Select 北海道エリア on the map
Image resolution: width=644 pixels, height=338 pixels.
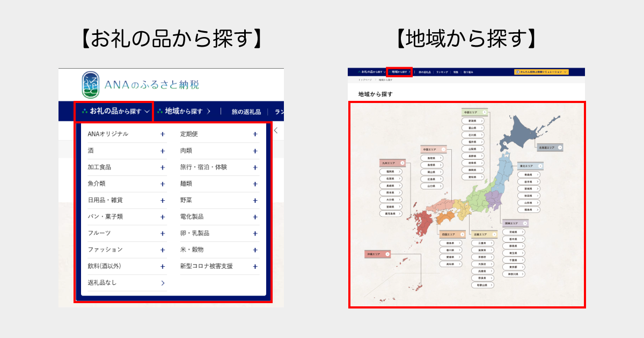pos(549,147)
